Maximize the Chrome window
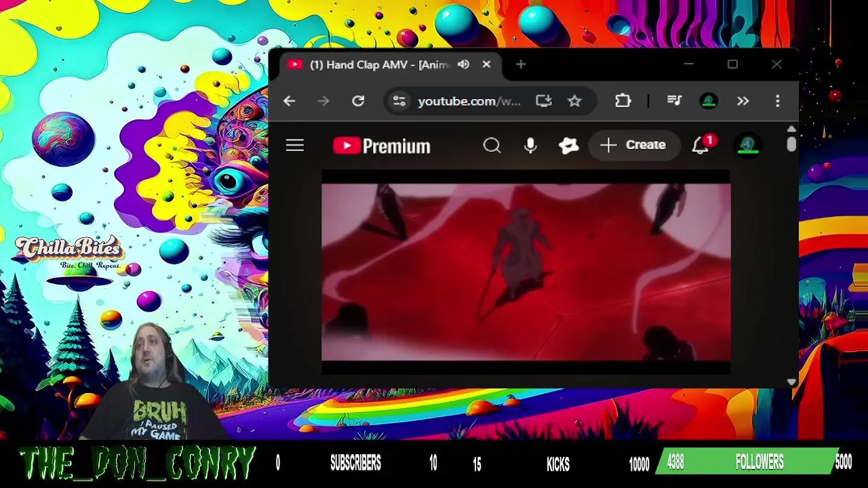 [732, 64]
